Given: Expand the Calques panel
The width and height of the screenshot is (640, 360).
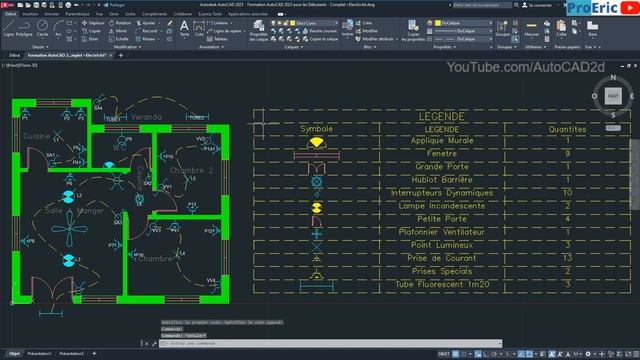Looking at the screenshot, I should coord(293,47).
